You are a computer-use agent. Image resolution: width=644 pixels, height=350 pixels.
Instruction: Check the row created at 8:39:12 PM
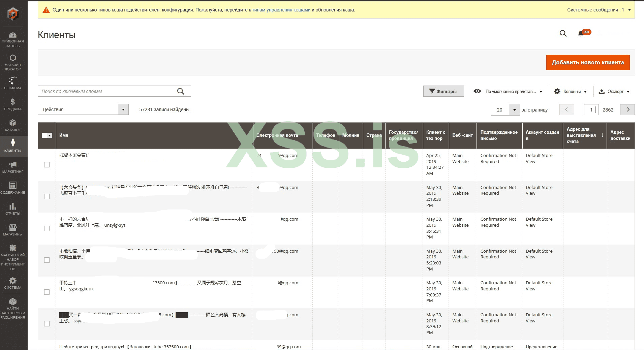click(47, 324)
